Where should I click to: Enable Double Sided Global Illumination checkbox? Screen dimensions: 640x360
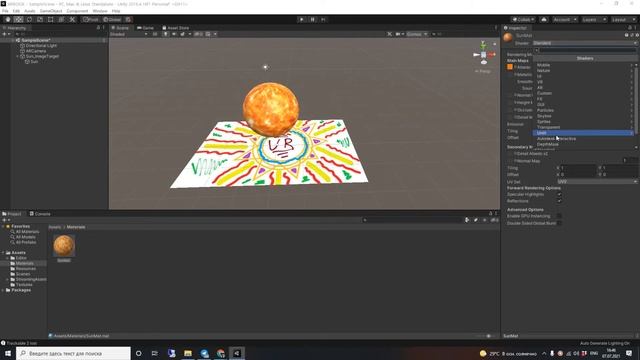coord(559,223)
